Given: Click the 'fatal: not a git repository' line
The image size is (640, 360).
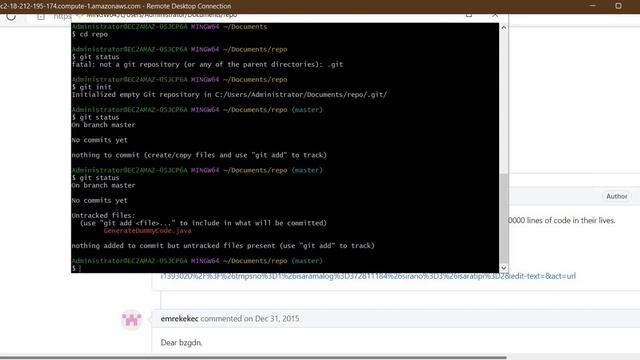Looking at the screenshot, I should 207,64.
